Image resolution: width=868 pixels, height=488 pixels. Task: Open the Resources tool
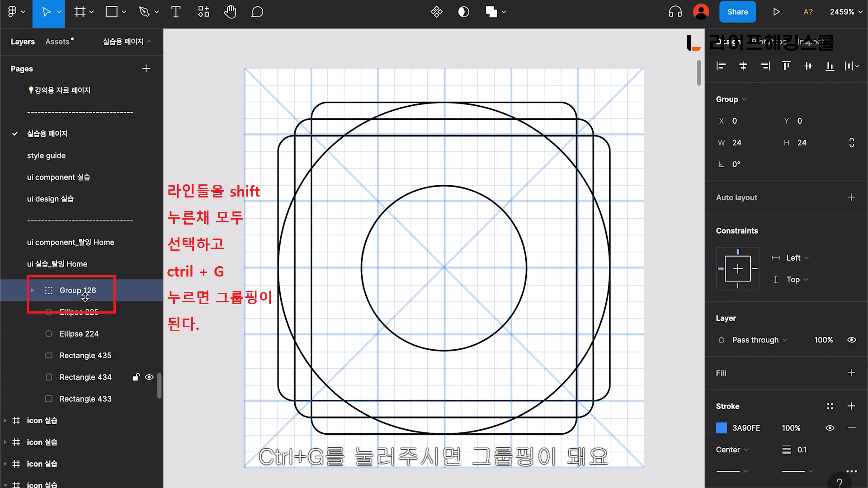(203, 12)
